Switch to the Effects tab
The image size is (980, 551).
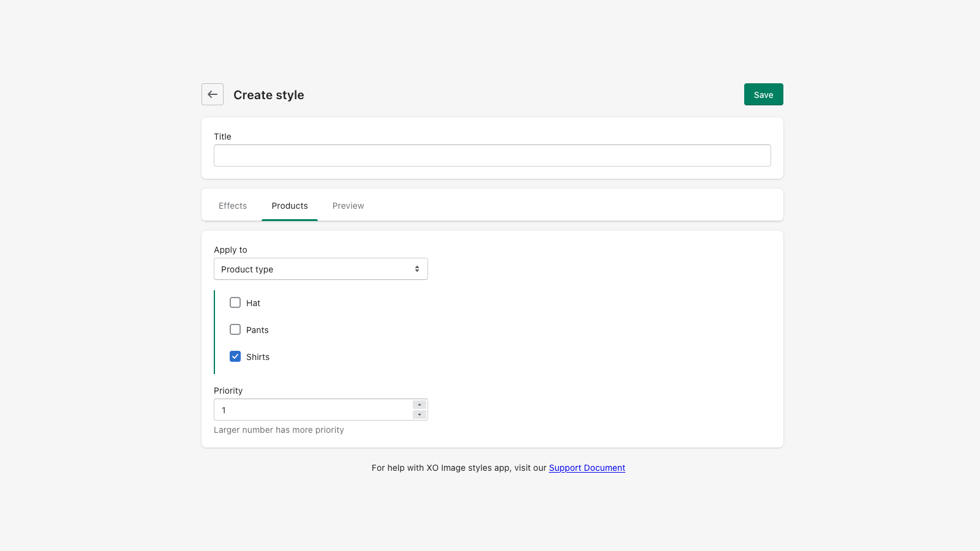[x=233, y=206]
